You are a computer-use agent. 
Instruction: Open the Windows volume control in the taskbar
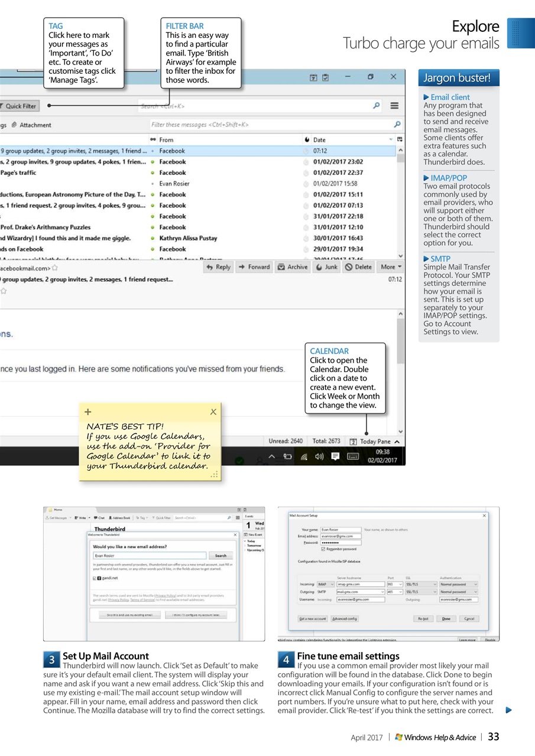click(x=319, y=455)
